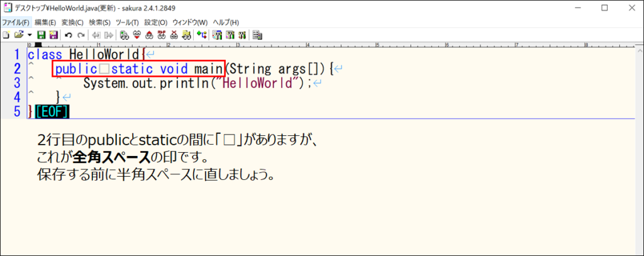This screenshot has height=256, width=644.
Task: Open the ファイル(F) menu
Action: (16, 22)
